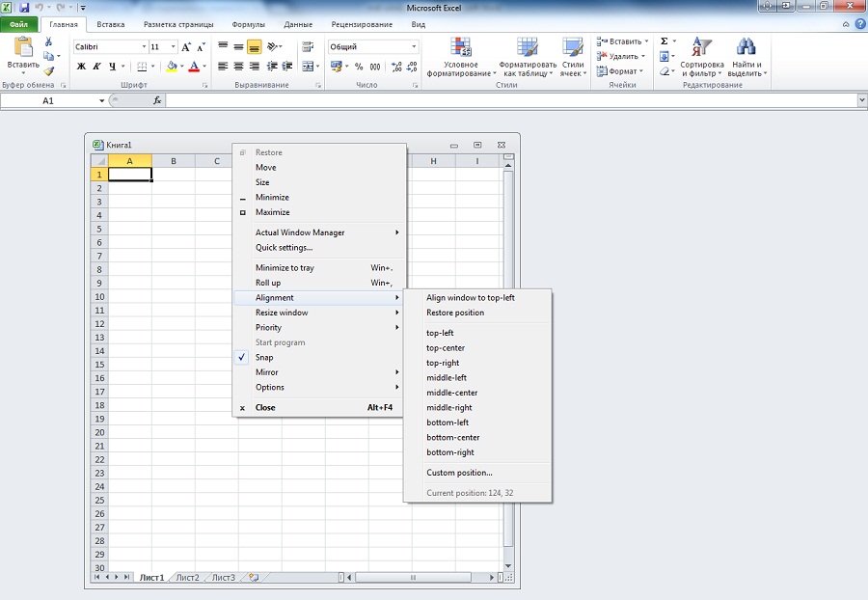Viewport: 868px width, 600px height.
Task: Toggle bold with the Ж button
Action: pos(81,67)
